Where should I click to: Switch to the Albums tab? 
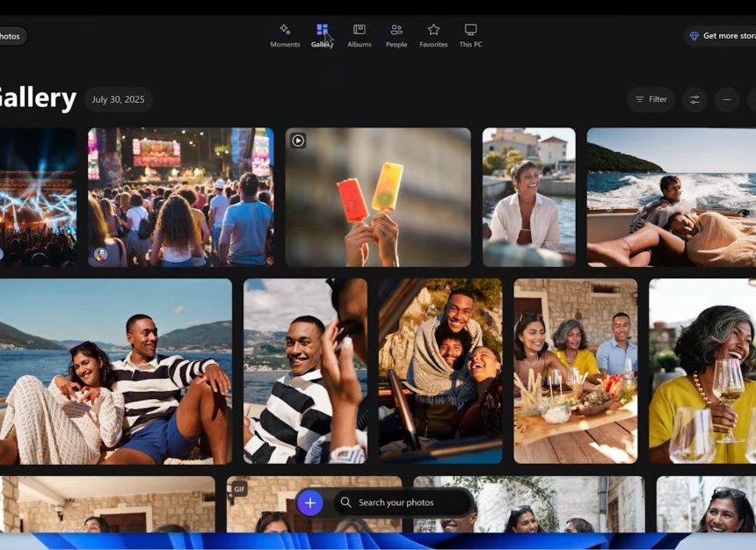click(x=359, y=29)
